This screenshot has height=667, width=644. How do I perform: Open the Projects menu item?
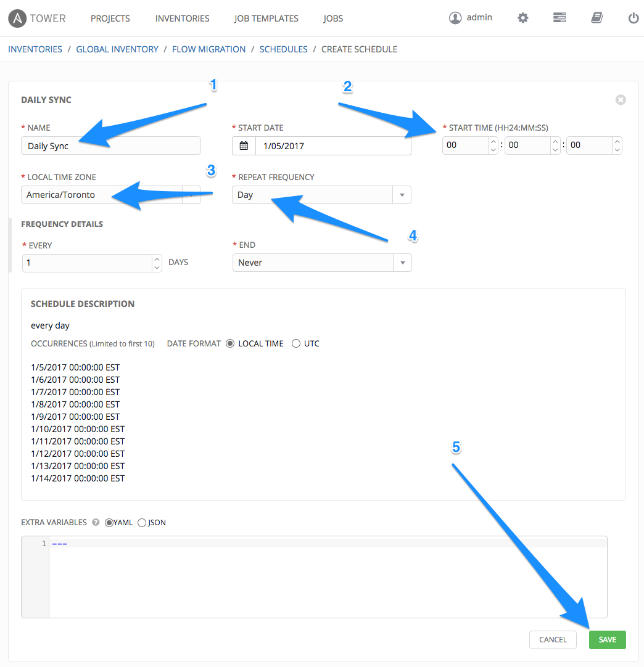click(110, 18)
